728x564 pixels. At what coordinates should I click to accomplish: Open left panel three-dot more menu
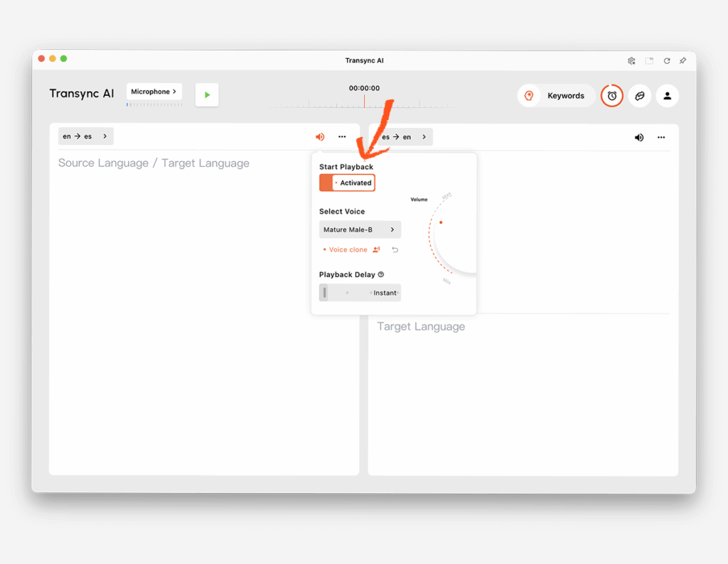(x=342, y=137)
